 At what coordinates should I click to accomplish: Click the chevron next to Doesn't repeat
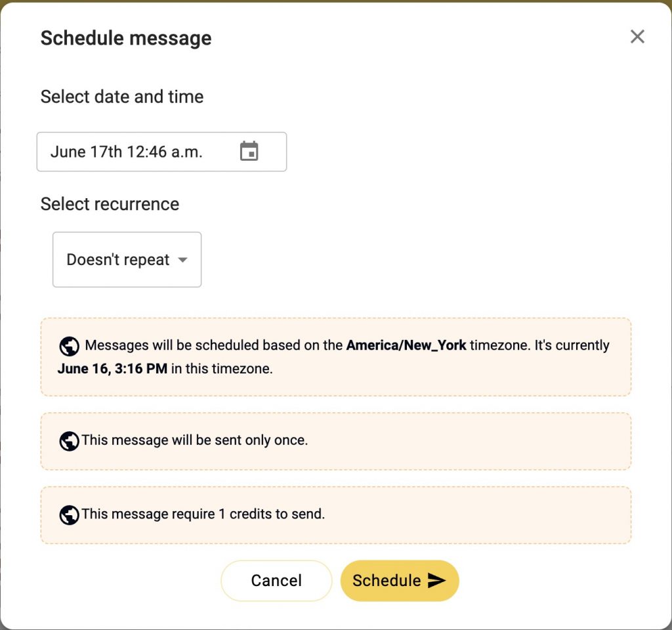[182, 260]
